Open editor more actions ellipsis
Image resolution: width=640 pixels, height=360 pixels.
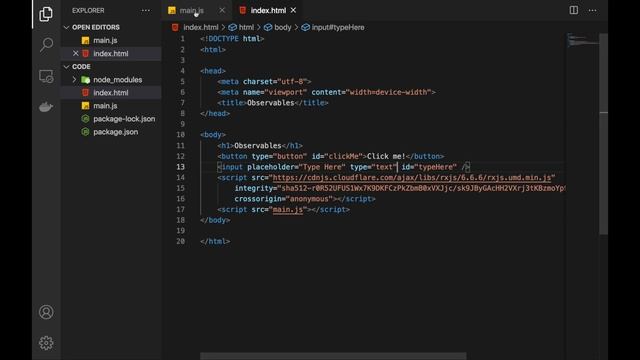point(592,10)
